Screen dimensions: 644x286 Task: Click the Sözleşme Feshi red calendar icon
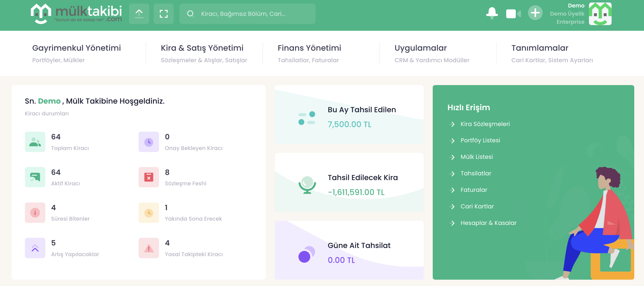pyautogui.click(x=149, y=177)
